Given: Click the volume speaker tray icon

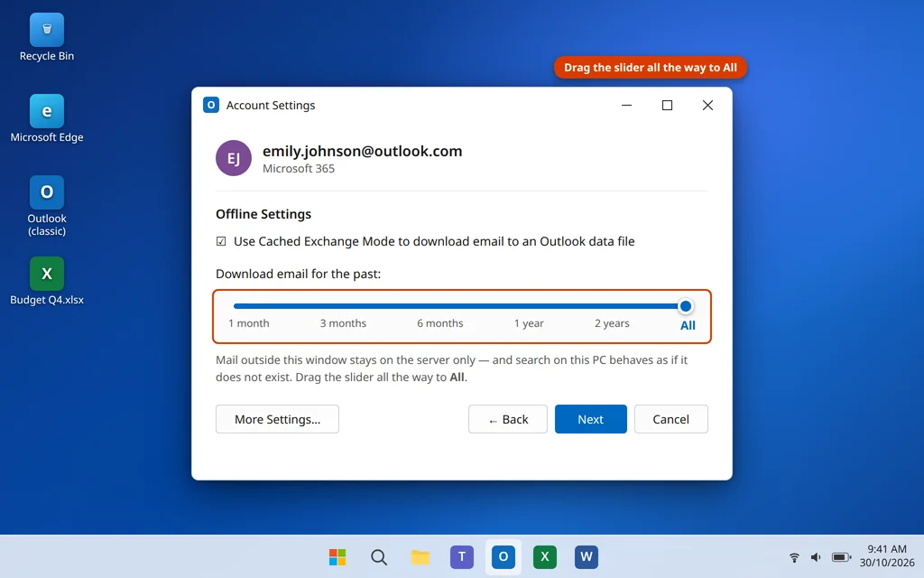Looking at the screenshot, I should (x=816, y=556).
